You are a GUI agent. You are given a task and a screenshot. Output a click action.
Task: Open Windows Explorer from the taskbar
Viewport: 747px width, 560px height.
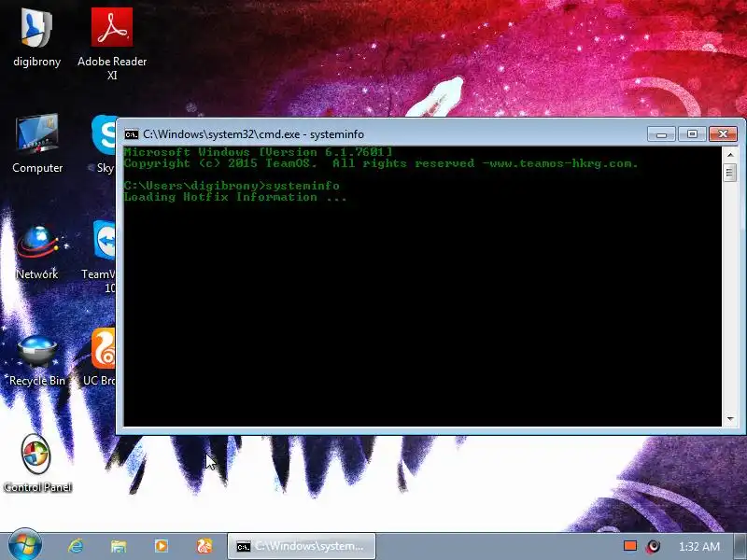[119, 546]
